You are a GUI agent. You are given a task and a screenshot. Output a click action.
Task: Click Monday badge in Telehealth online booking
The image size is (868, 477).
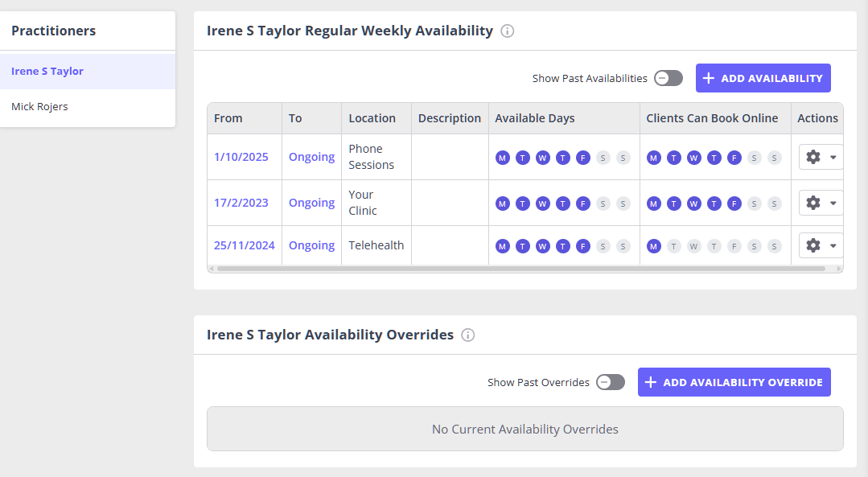[654, 246]
